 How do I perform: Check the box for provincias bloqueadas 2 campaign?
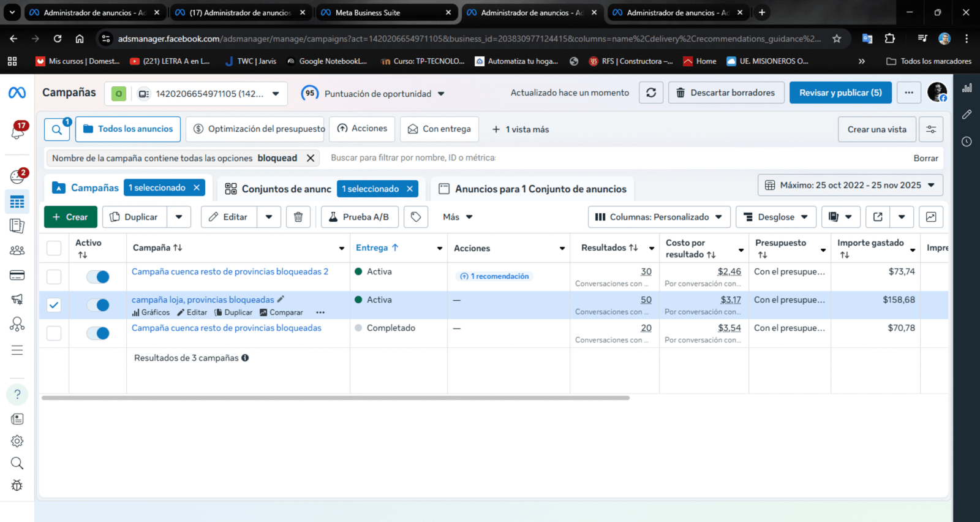click(x=54, y=277)
